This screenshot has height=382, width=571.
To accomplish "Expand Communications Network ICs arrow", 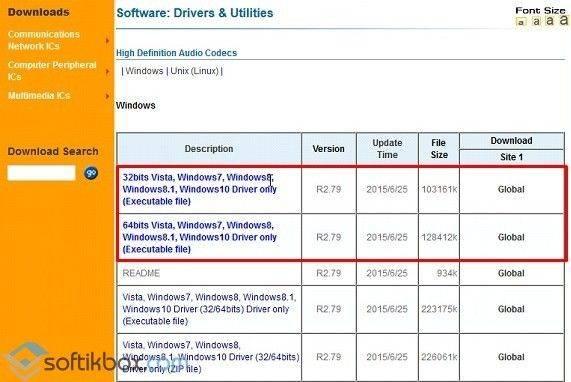I will pyautogui.click(x=107, y=40).
